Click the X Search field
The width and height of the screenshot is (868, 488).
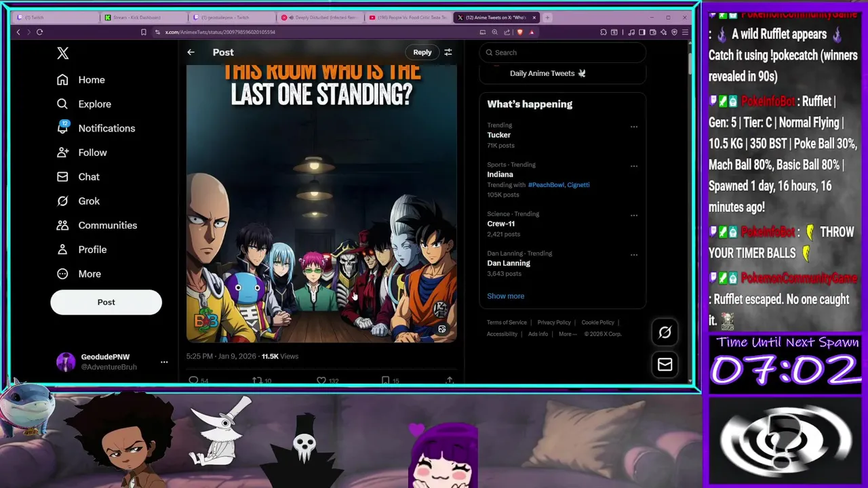[562, 52]
